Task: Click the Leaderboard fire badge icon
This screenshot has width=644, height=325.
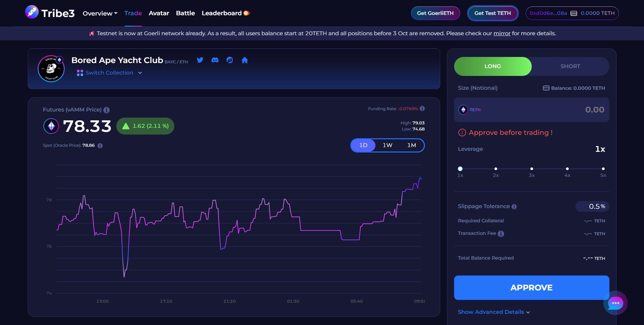Action: (247, 13)
